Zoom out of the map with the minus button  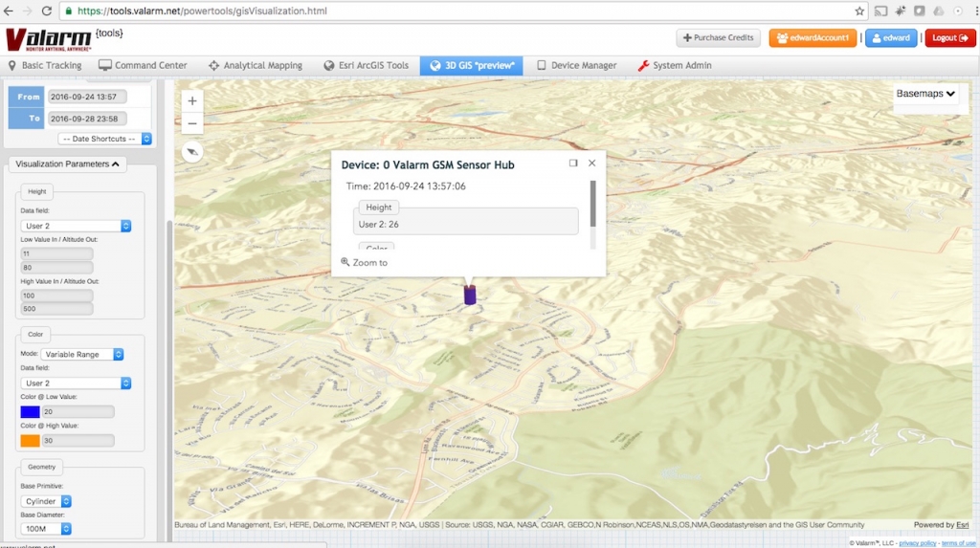[191, 123]
